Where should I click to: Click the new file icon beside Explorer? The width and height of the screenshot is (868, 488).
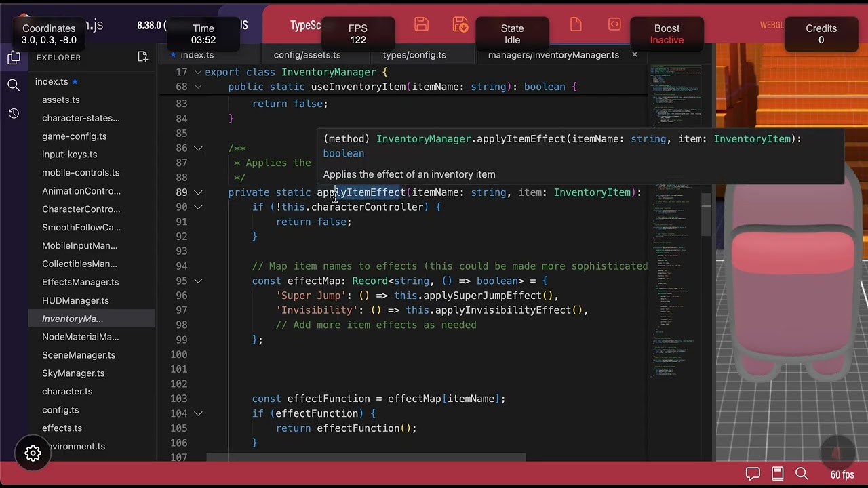click(x=142, y=57)
